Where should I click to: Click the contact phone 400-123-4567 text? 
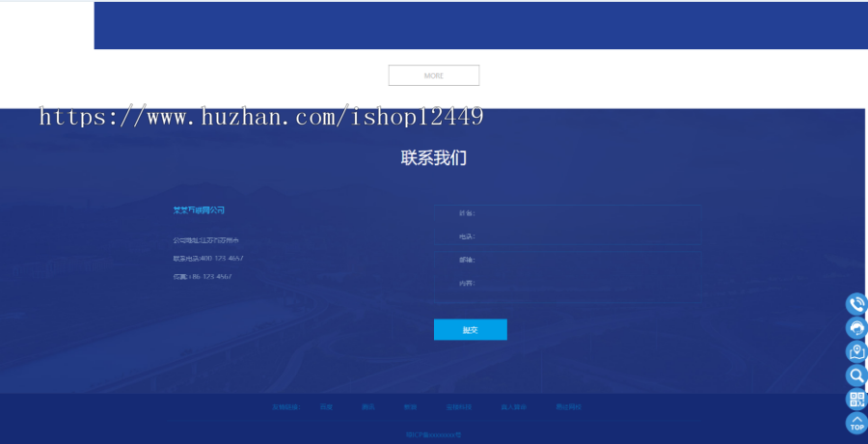208,259
